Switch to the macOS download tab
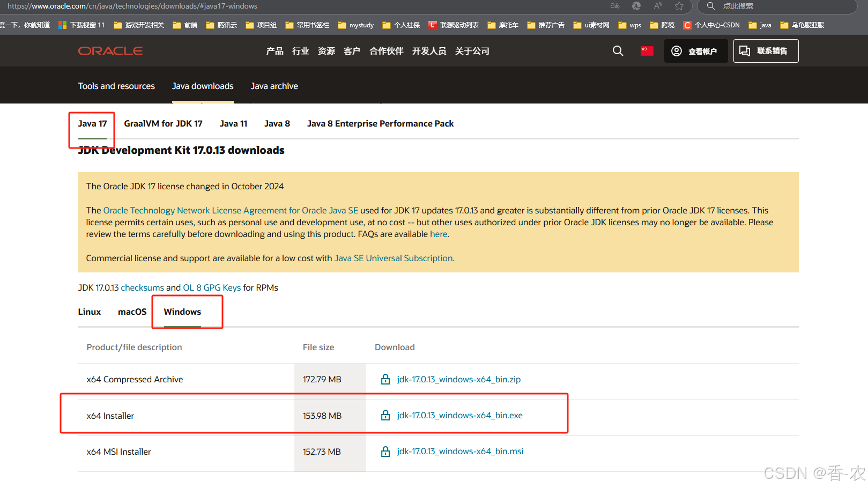 click(x=132, y=312)
